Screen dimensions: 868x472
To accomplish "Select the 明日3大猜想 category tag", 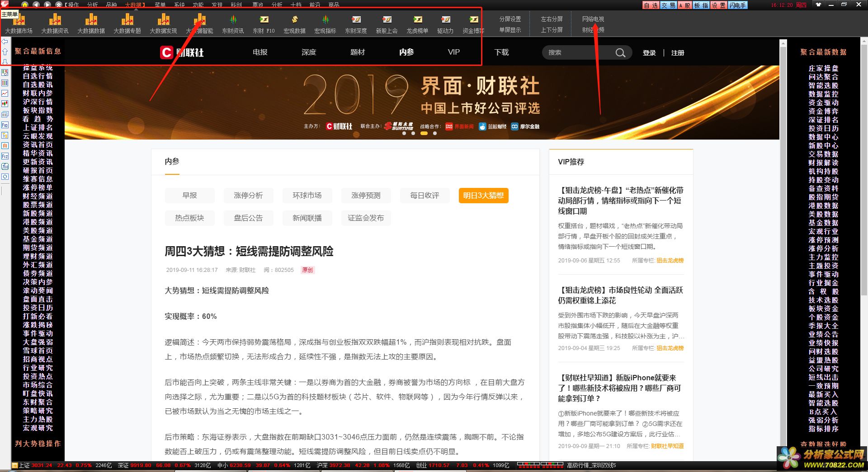I will (483, 195).
